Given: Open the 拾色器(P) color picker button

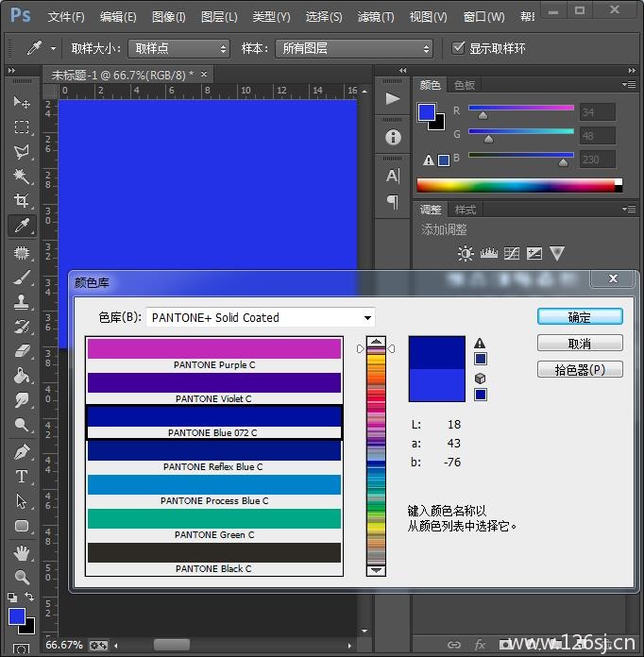Looking at the screenshot, I should click(580, 370).
